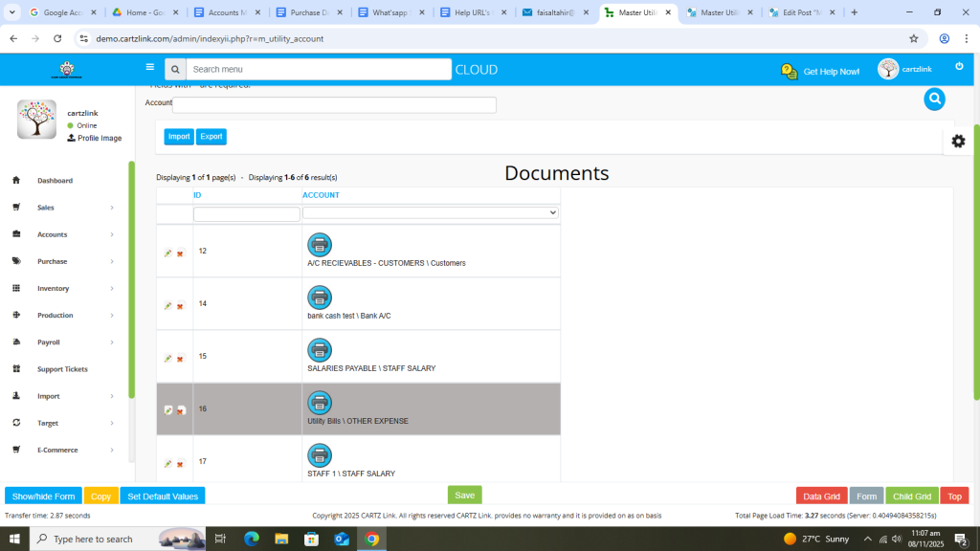Click the power logout icon
Viewport: 980px width, 551px height.
click(x=959, y=66)
